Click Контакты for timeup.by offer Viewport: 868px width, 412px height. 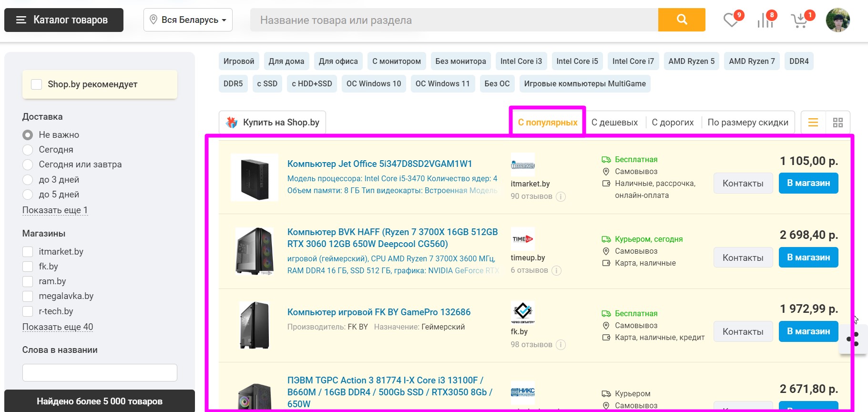tap(743, 257)
